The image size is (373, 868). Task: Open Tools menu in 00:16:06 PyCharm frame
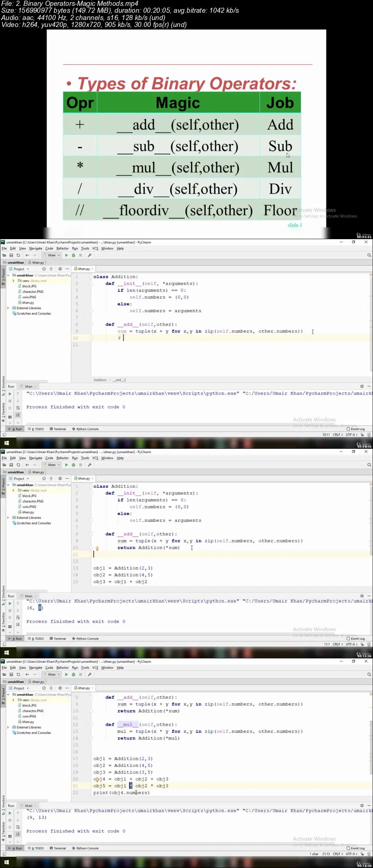pyautogui.click(x=85, y=668)
